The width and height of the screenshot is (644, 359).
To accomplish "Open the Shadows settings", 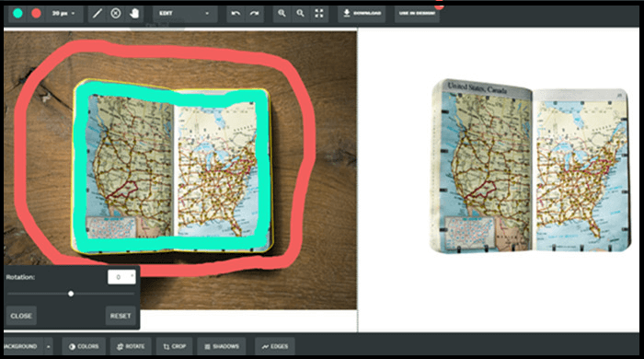I will (x=222, y=347).
